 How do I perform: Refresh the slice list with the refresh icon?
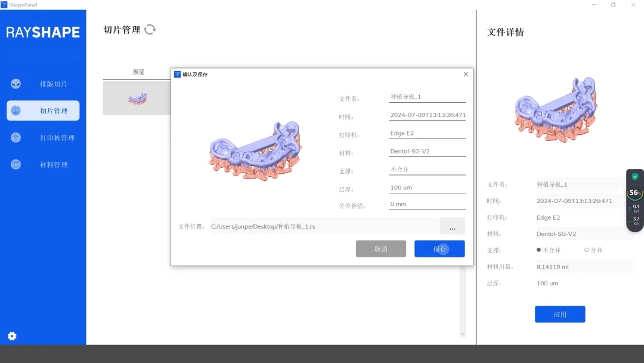point(150,29)
